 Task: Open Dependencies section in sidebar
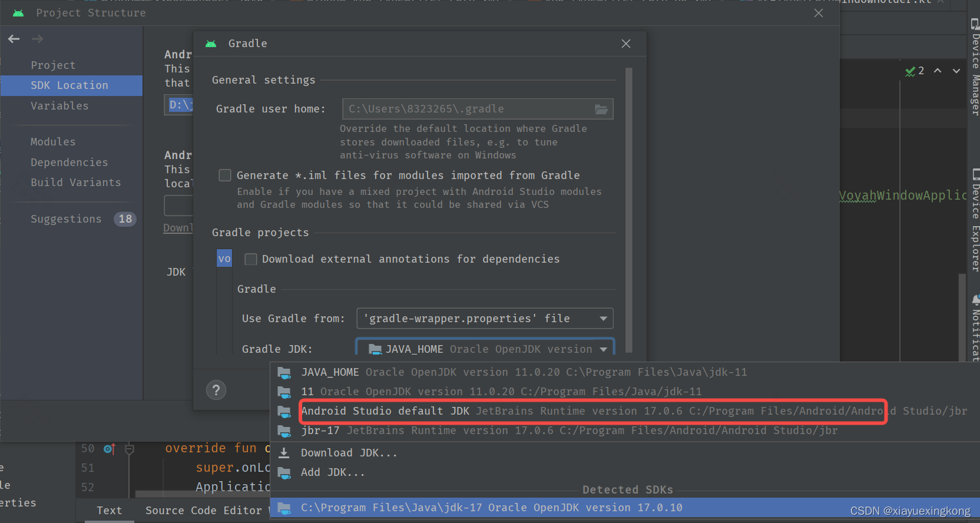click(69, 163)
